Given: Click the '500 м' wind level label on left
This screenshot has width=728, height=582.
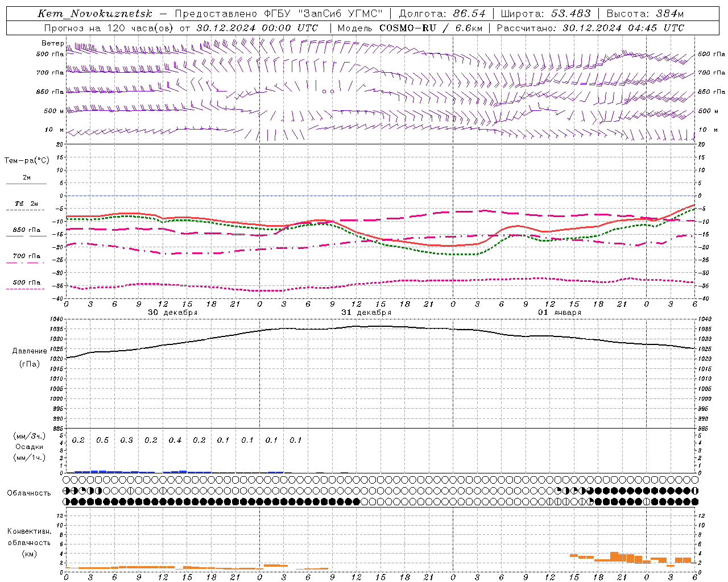Looking at the screenshot, I should 54,111.
